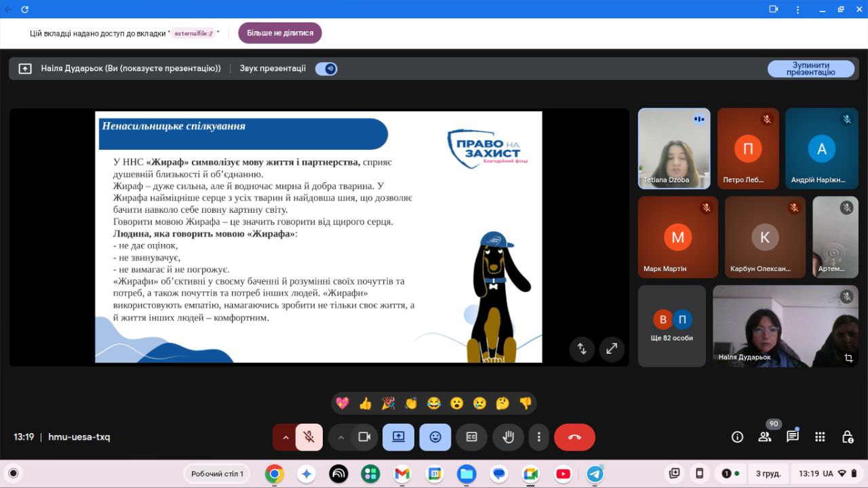868x488 pixels.
Task: Expand microphone audio settings arrow
Action: (x=285, y=437)
